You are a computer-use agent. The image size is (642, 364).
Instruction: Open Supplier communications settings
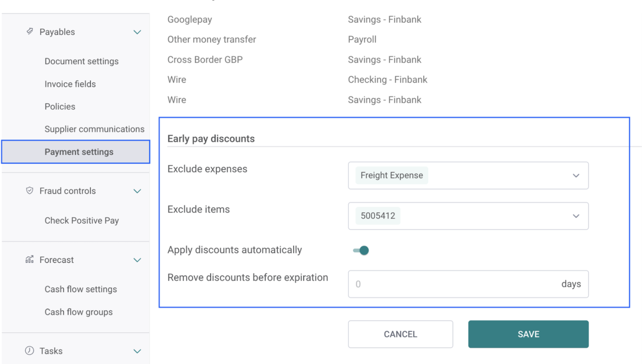tap(94, 129)
